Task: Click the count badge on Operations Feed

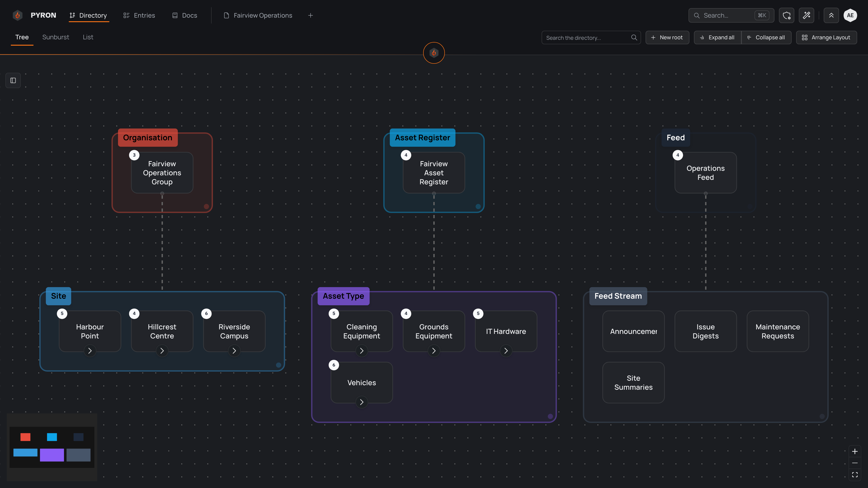Action: tap(678, 155)
